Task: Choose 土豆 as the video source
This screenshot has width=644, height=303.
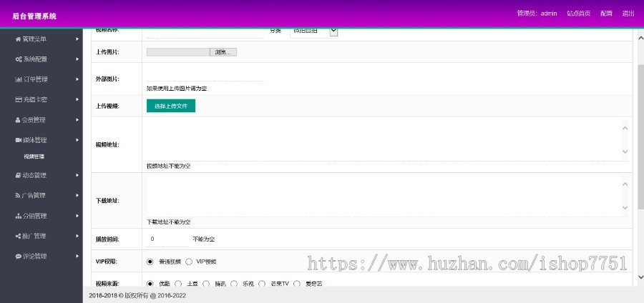Action: [178, 283]
